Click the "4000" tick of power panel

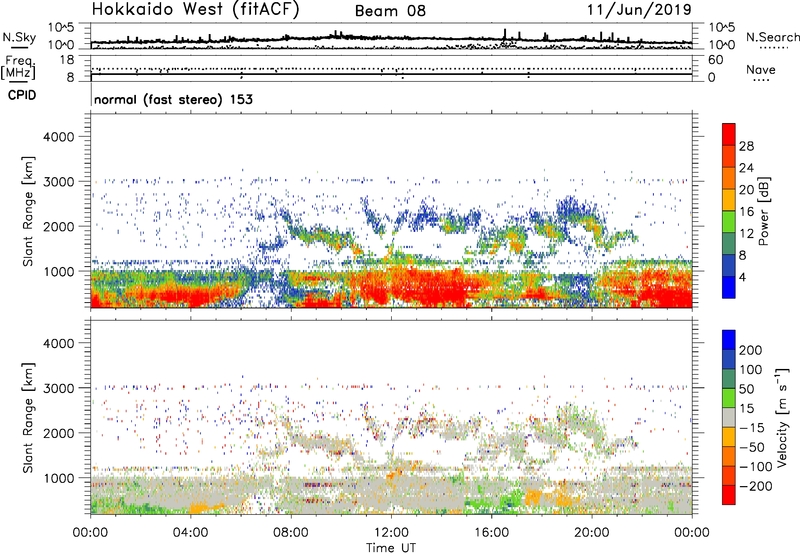(x=59, y=137)
